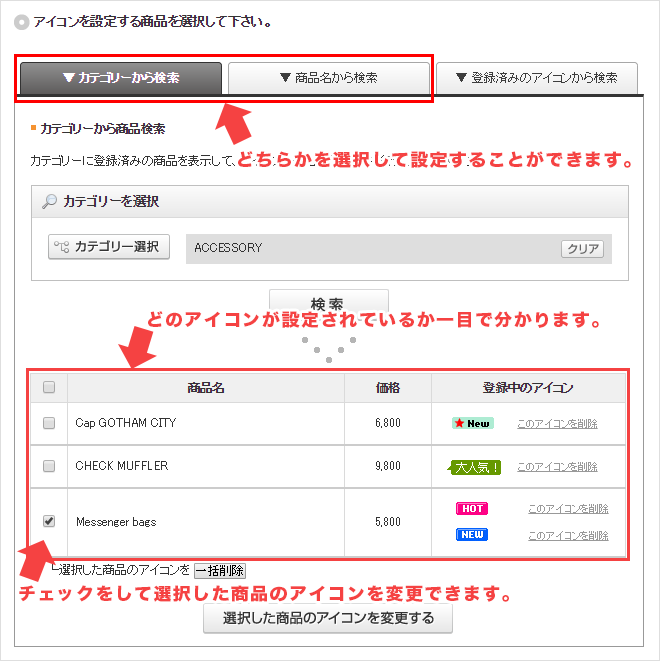The height and width of the screenshot is (661, 660).
Task: Click the ACCESSORY category field
Action: pos(399,249)
